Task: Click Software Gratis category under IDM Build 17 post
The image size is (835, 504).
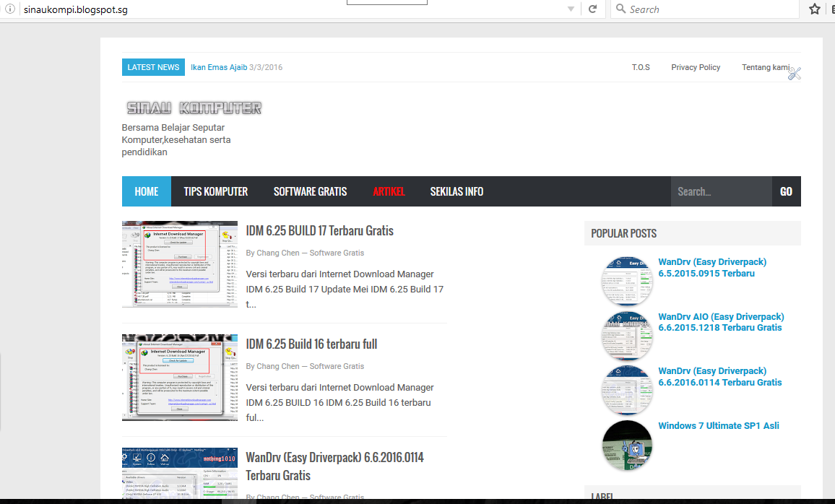Action: point(337,253)
